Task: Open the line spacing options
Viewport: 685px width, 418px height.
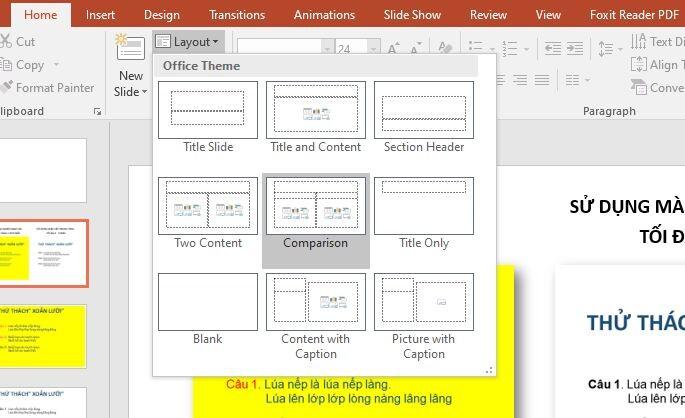Action: (x=610, y=48)
